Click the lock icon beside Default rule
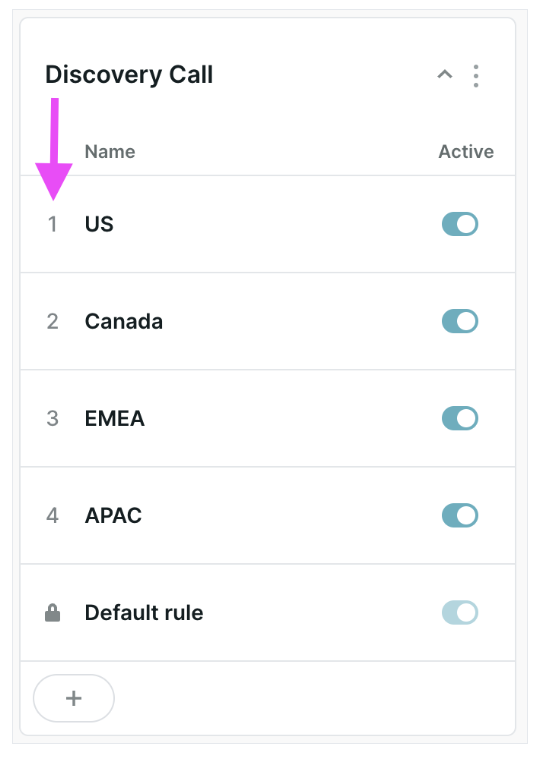The height and width of the screenshot is (758, 538). (52, 612)
